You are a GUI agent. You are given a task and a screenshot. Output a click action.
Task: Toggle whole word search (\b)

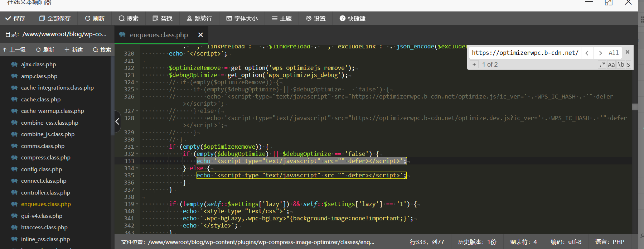[x=621, y=64]
